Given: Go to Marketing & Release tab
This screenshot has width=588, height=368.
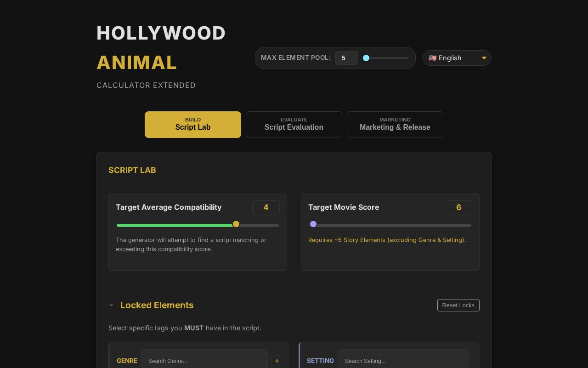Looking at the screenshot, I should [395, 125].
